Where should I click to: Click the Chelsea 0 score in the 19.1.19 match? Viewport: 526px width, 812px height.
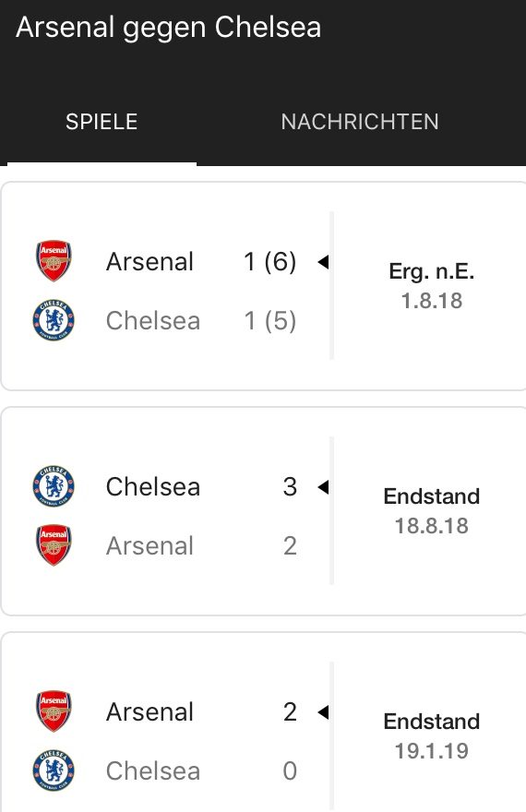(x=290, y=771)
